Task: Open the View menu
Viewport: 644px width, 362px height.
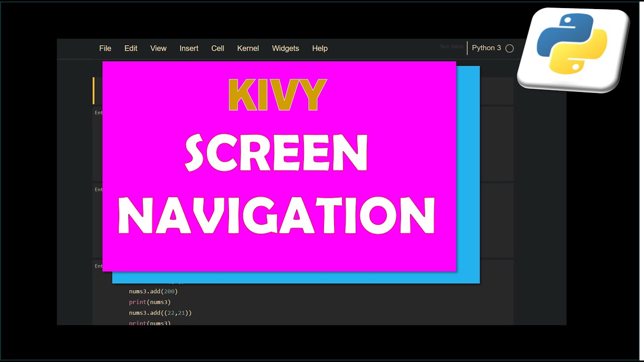Action: pyautogui.click(x=158, y=48)
